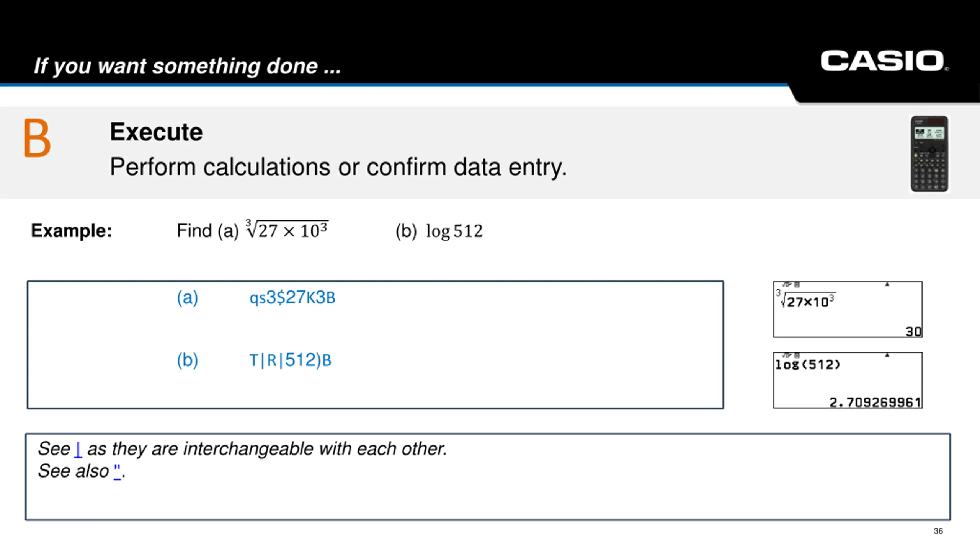Click the cube root formula in the example
Screen dimensions: 980x551
pos(287,230)
